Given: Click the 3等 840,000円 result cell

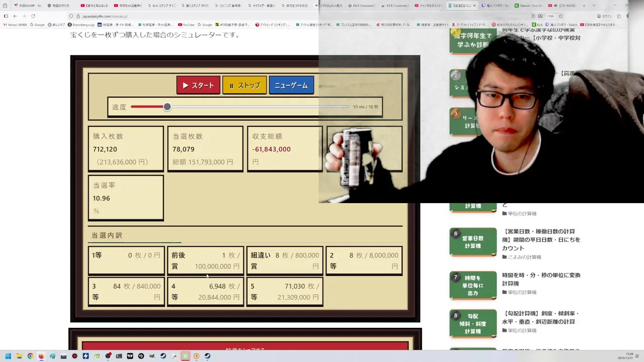Looking at the screenshot, I should (x=126, y=292).
